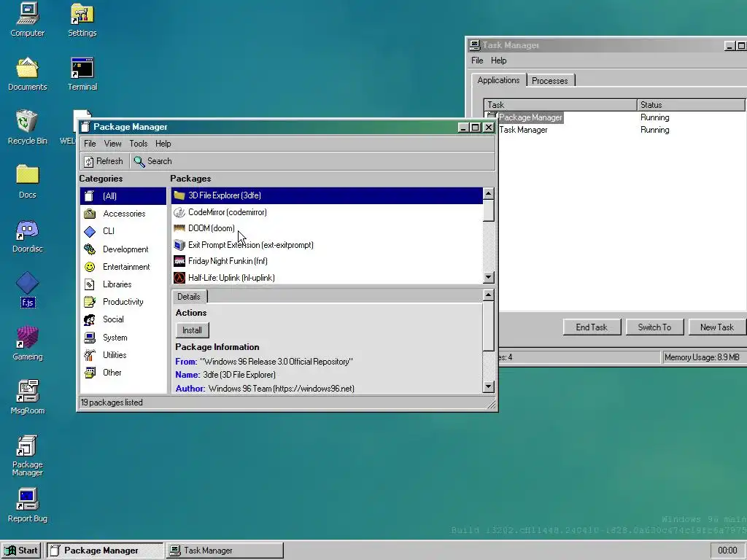Select the f.js file icon
Viewport: 747px width, 560px height.
(28, 289)
